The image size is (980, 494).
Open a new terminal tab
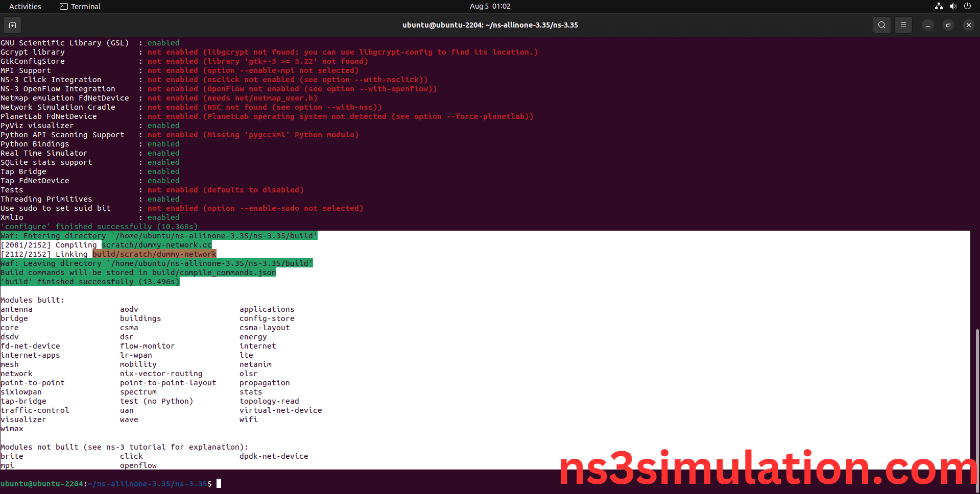(x=12, y=25)
